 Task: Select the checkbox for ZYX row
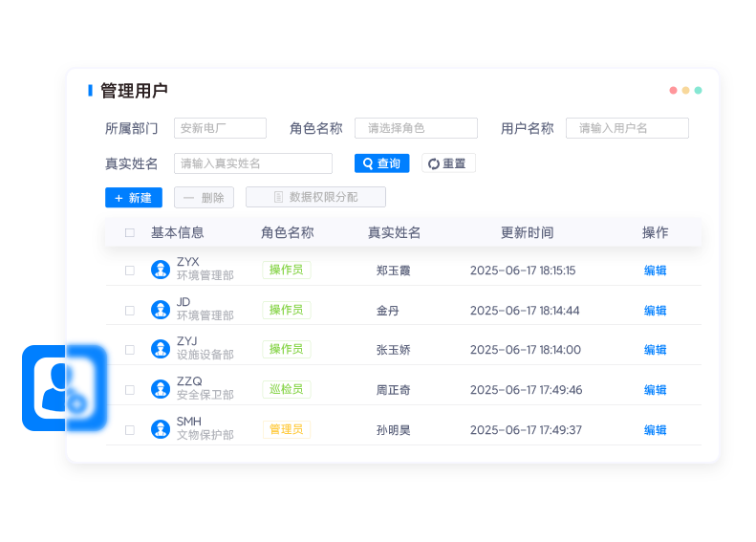point(130,271)
